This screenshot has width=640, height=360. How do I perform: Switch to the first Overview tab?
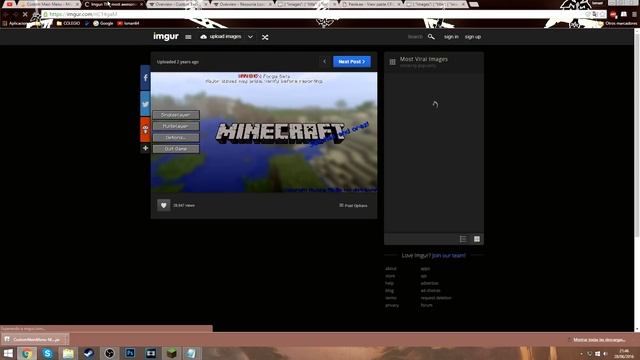pyautogui.click(x=178, y=4)
